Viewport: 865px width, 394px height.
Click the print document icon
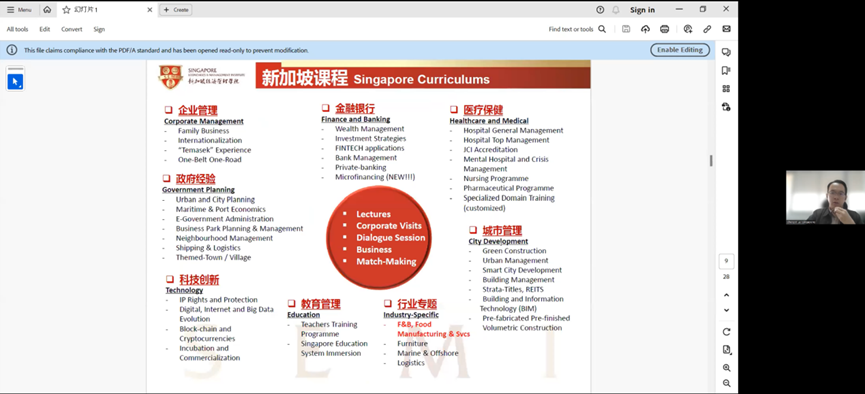pos(665,29)
